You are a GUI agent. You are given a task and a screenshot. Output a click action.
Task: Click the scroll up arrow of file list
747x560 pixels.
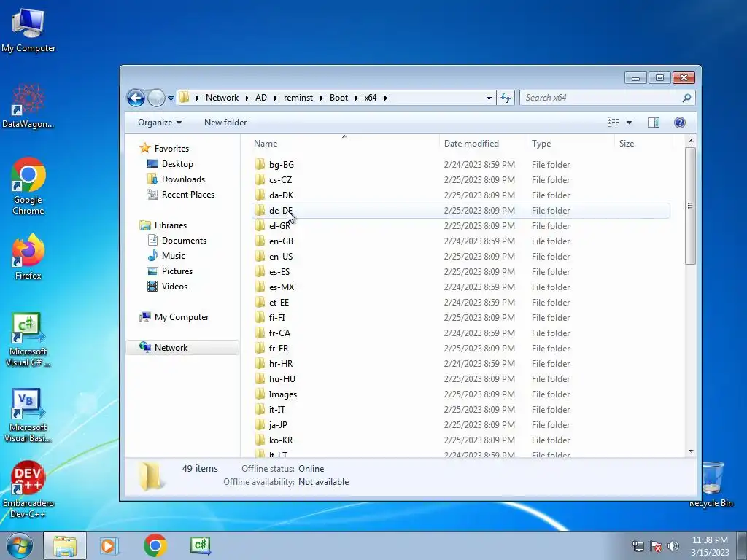(x=690, y=141)
